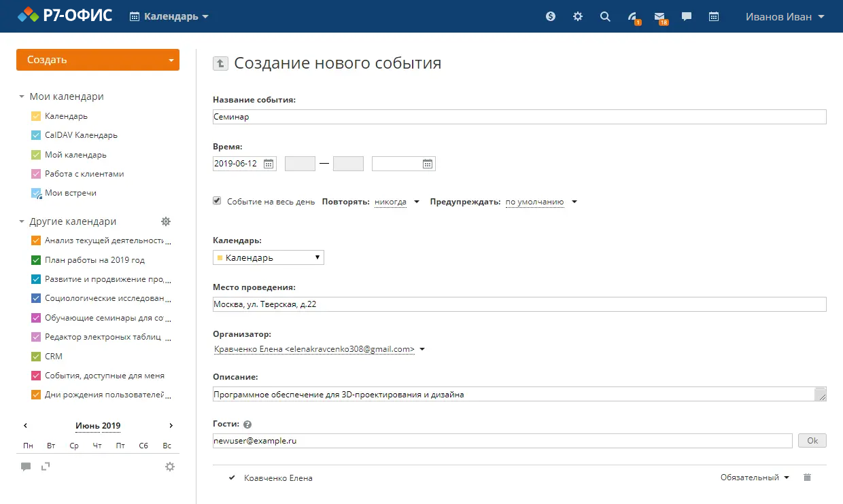Click the event name field containing Семинар
Screen dimensions: 843x504
point(520,116)
